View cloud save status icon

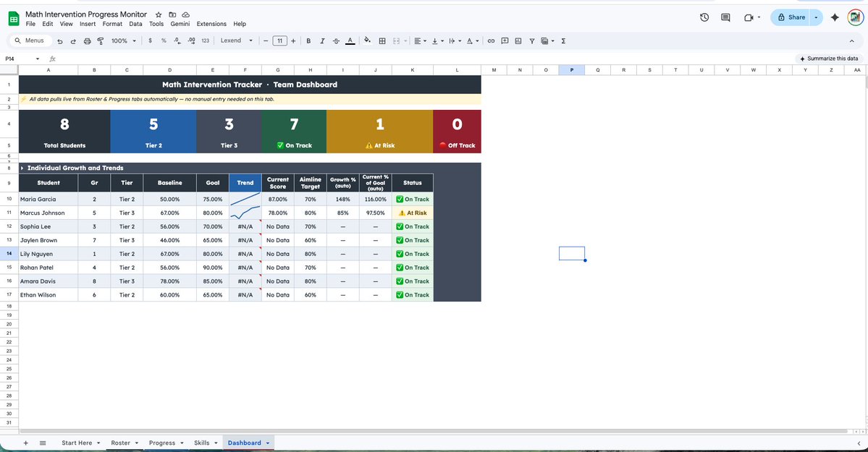pos(186,15)
